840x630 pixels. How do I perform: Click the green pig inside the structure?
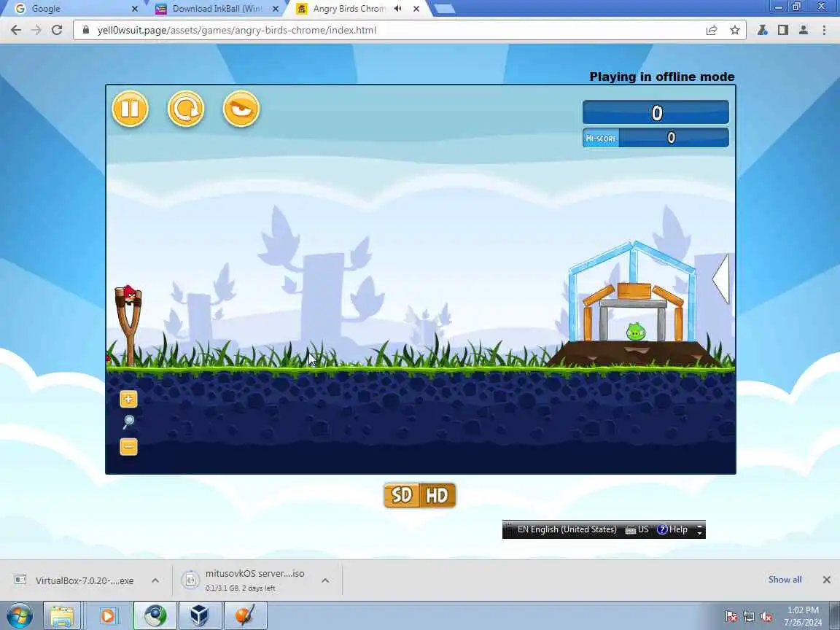[x=636, y=332]
